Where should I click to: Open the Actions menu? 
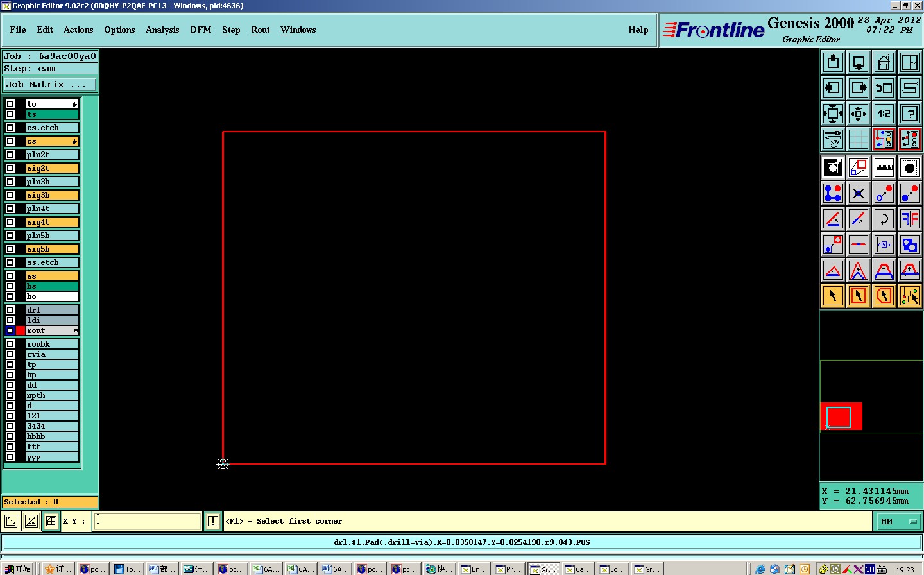pyautogui.click(x=78, y=30)
